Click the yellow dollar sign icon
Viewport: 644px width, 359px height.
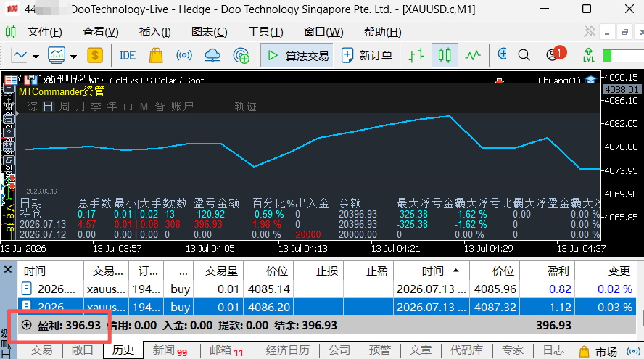(x=95, y=55)
